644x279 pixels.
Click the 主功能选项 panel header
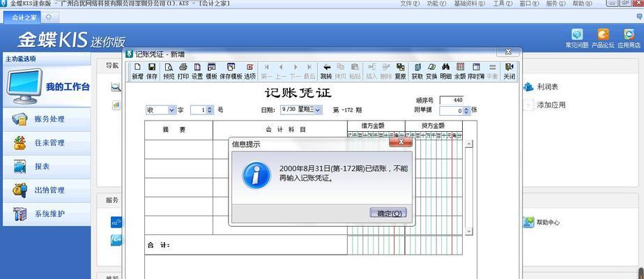click(x=47, y=59)
